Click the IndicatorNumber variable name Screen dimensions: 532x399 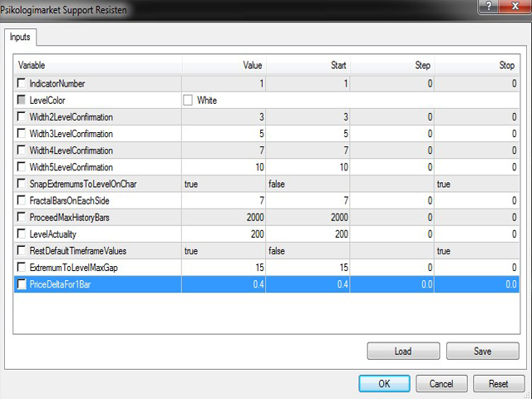[x=57, y=83]
